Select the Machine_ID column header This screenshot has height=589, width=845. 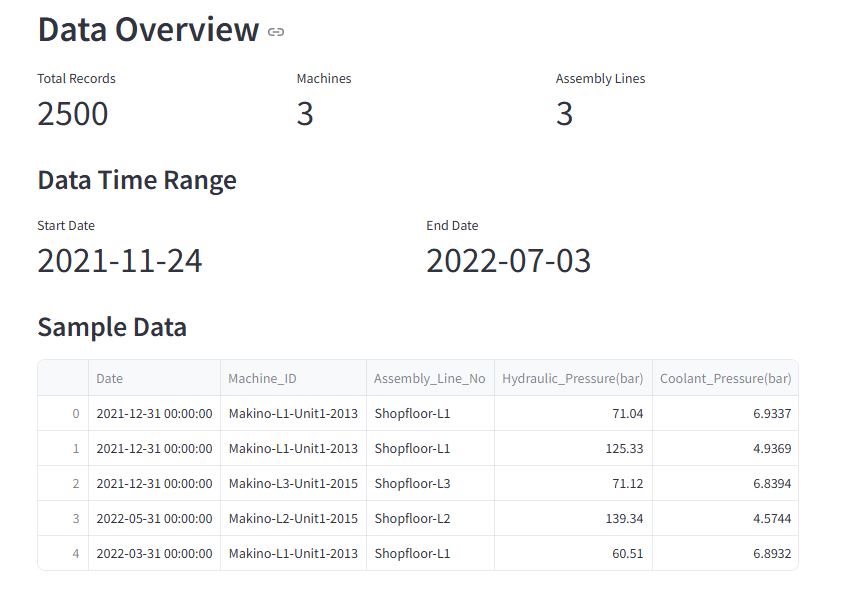pyautogui.click(x=262, y=378)
